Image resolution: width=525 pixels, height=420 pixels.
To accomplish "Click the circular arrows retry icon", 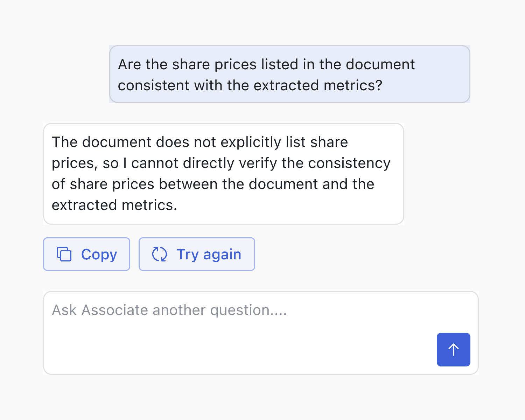I will [x=160, y=254].
